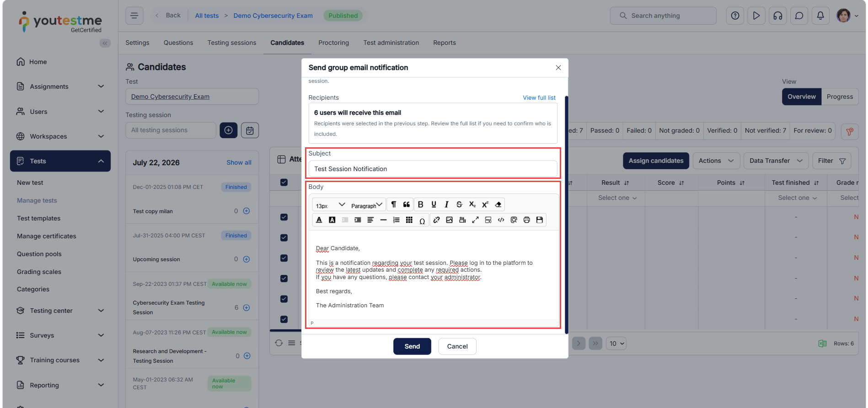The height and width of the screenshot is (408, 868).
Task: Click the Subject input field
Action: coord(433,169)
